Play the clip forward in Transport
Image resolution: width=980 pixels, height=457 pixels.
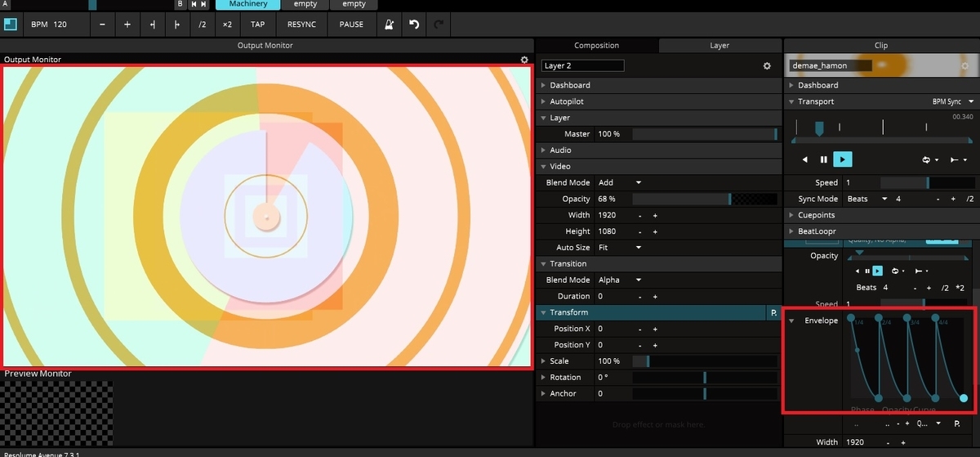pos(844,159)
